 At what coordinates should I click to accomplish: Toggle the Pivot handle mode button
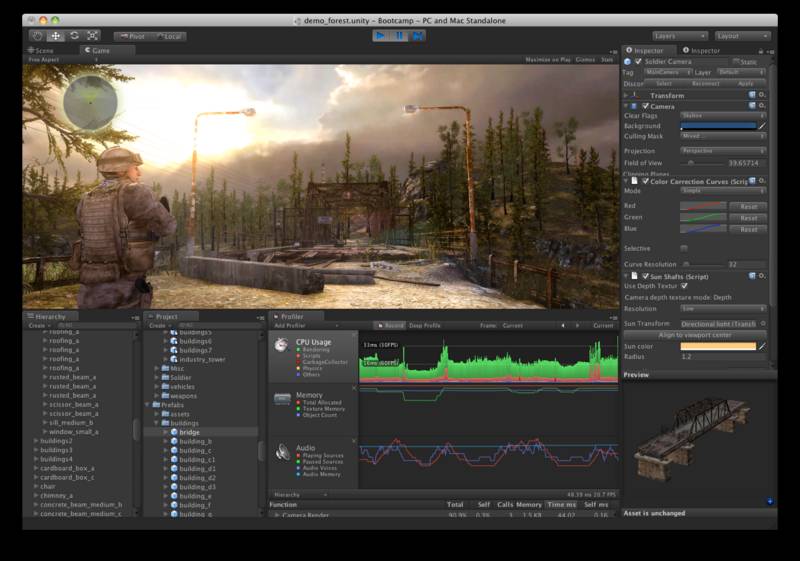pyautogui.click(x=132, y=36)
